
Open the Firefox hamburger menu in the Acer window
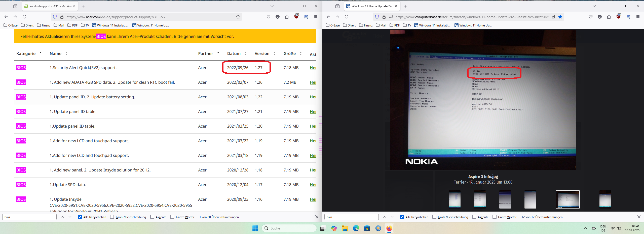point(316,17)
